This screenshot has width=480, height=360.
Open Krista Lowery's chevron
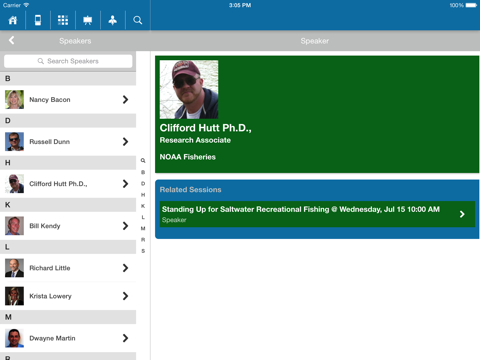[125, 296]
